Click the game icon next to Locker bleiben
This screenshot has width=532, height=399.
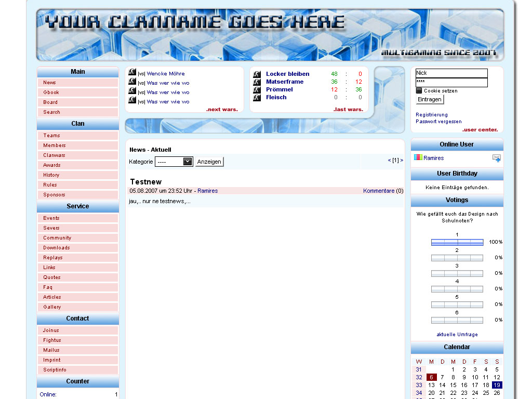click(257, 74)
